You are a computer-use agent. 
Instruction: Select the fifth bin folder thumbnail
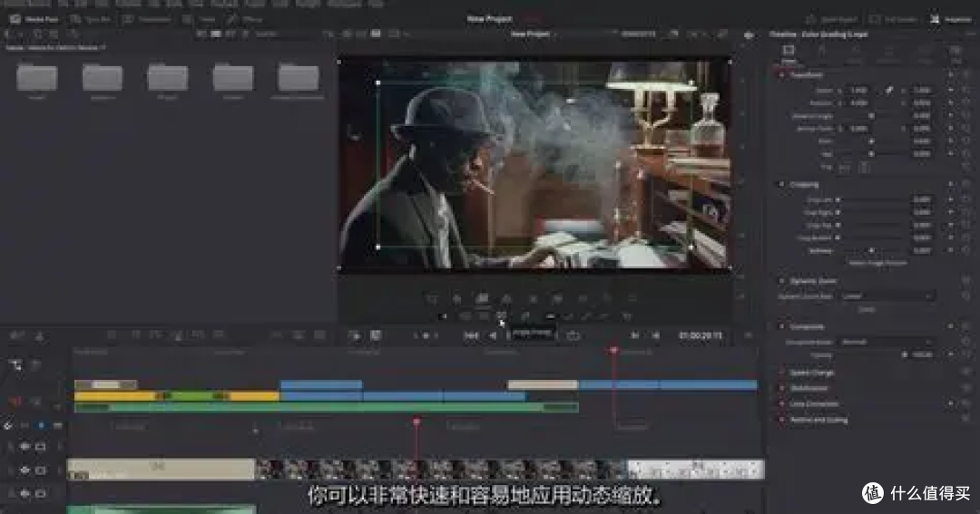299,77
